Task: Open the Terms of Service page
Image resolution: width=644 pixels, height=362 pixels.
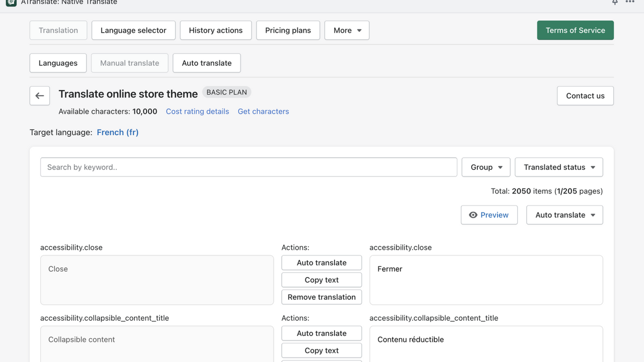Action: point(576,30)
